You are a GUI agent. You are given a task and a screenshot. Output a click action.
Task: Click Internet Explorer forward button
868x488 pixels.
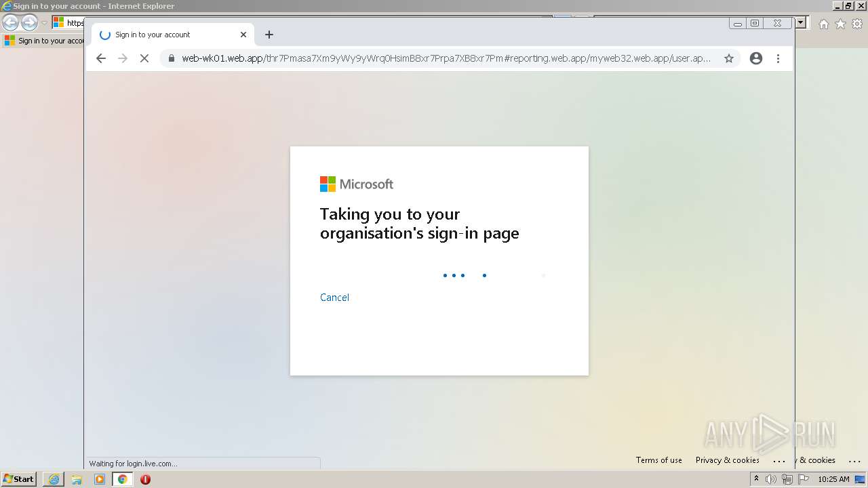(x=29, y=22)
